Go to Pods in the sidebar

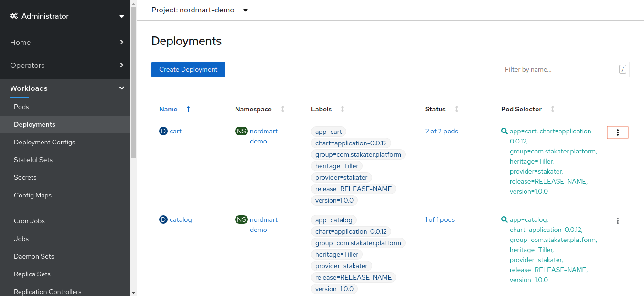(x=65, y=107)
